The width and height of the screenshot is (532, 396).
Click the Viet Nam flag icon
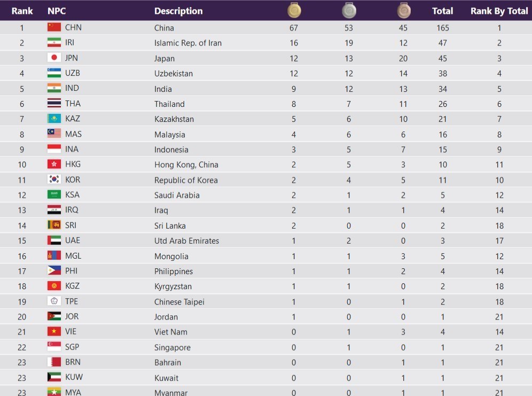[54, 331]
